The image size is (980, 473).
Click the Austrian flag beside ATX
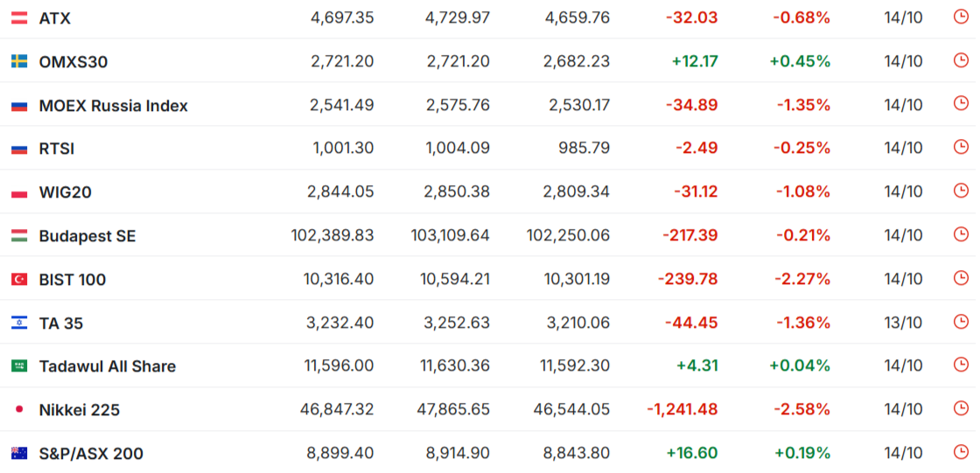pyautogui.click(x=19, y=18)
